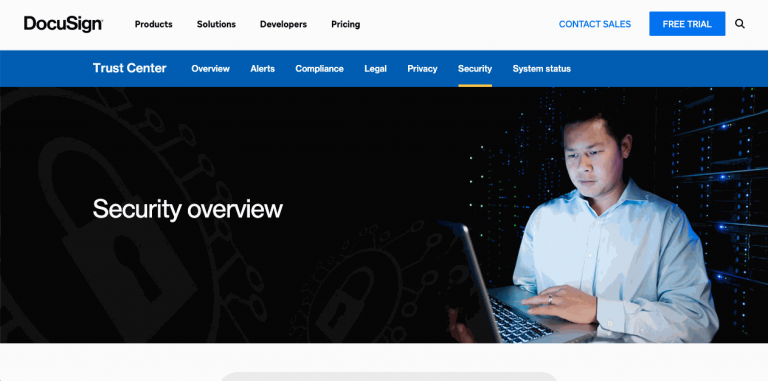Open the Legal tab
Viewport: 768px width, 381px height.
click(375, 69)
